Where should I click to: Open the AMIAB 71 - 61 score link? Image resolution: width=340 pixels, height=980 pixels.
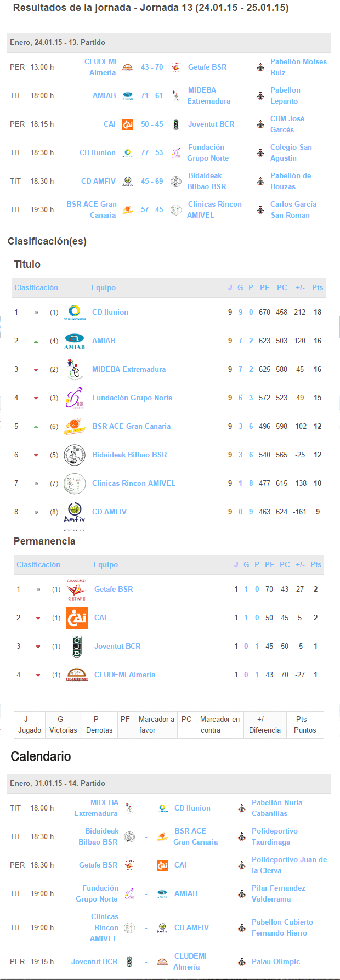(x=152, y=95)
